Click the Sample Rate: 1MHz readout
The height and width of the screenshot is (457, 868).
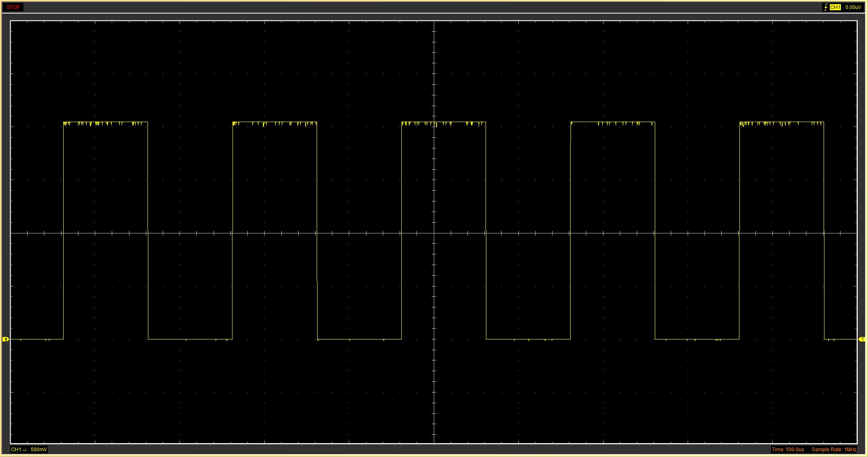pos(834,450)
